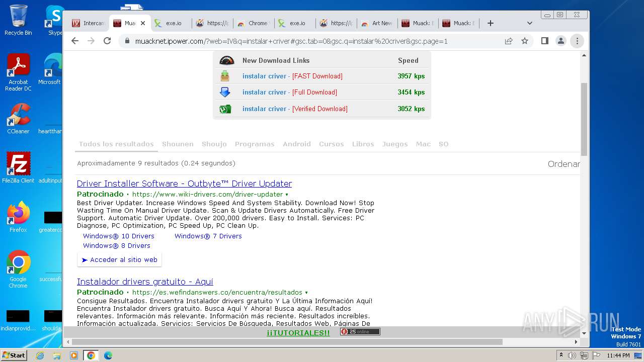This screenshot has height=362, width=644.
Task: Click the volume icon in system tray
Action: pos(572,355)
